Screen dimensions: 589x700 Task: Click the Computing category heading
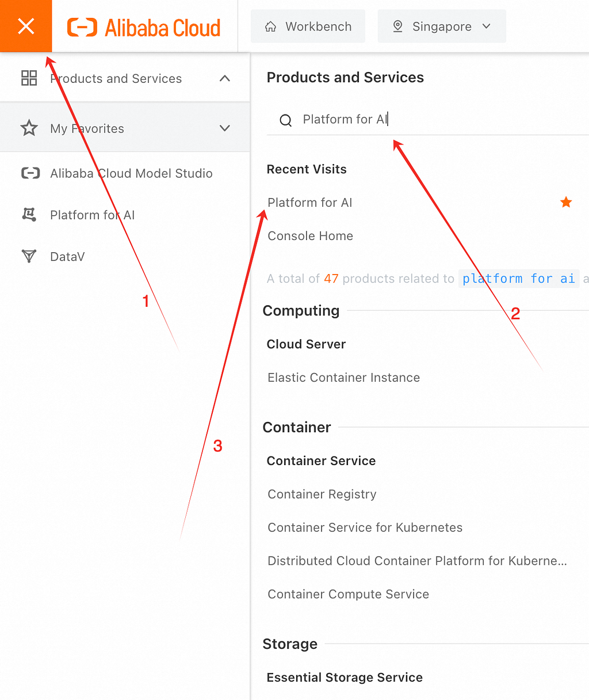point(301,311)
